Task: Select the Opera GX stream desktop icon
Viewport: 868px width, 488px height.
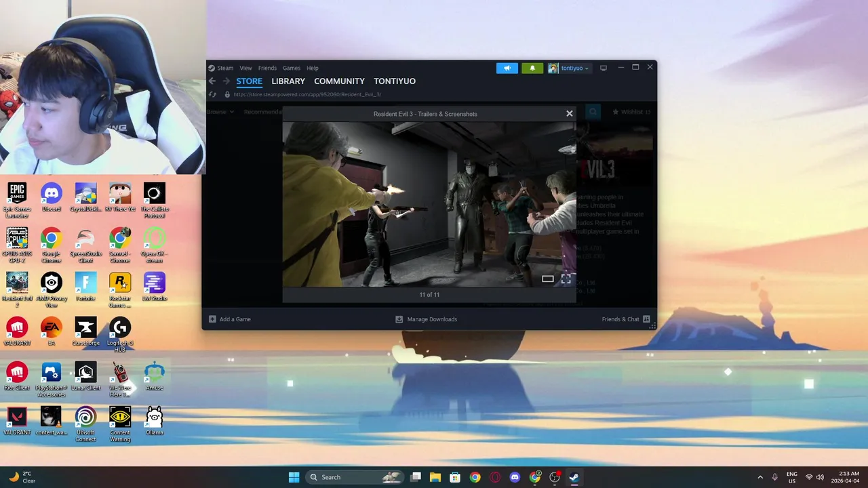Action: (155, 245)
